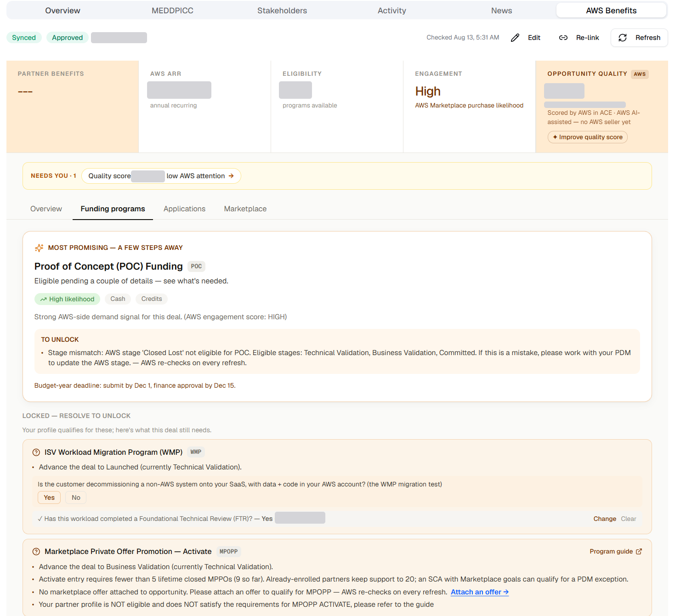Click Improve quality score button
Screen dimensions: 675x616
(588, 137)
